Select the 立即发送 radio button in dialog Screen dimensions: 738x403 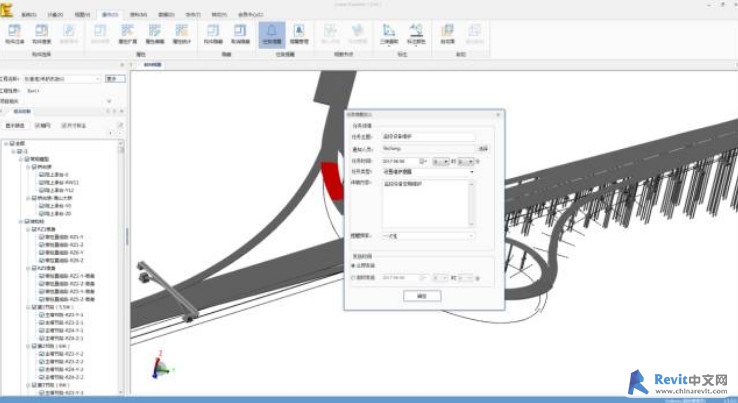coord(353,266)
